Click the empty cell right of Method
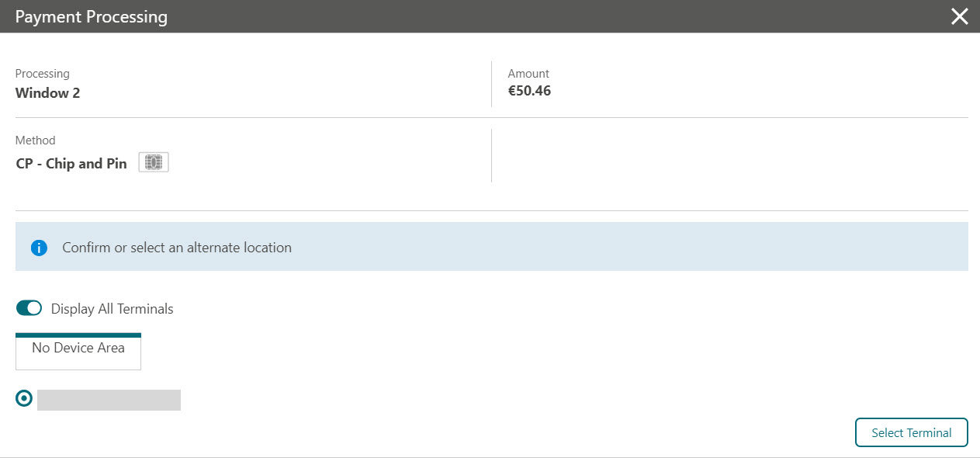Image resolution: width=980 pixels, height=458 pixels. 730,156
